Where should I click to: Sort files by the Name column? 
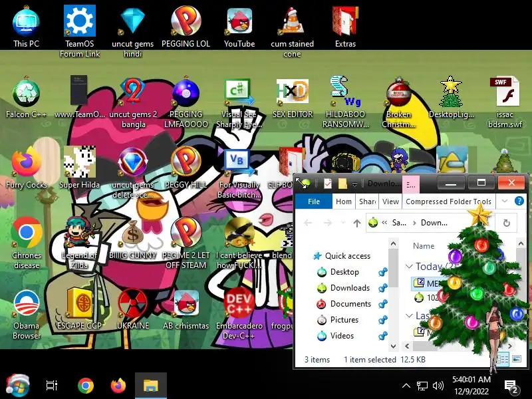[x=424, y=246]
